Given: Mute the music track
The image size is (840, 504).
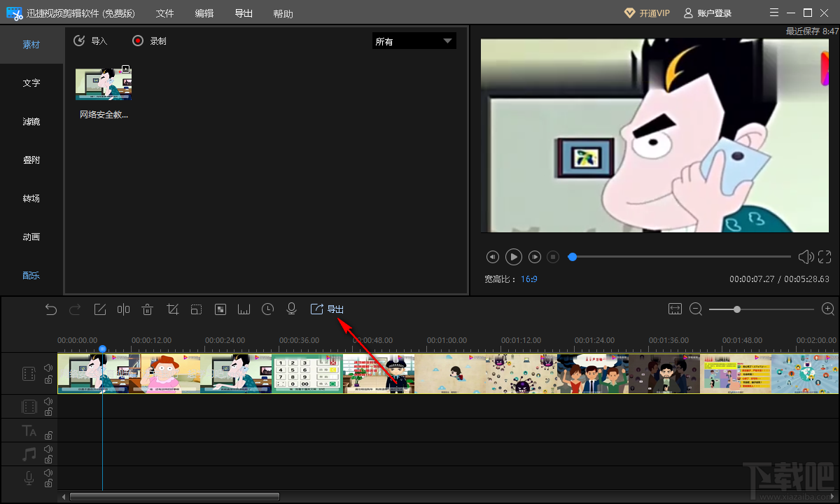Looking at the screenshot, I should [48, 449].
